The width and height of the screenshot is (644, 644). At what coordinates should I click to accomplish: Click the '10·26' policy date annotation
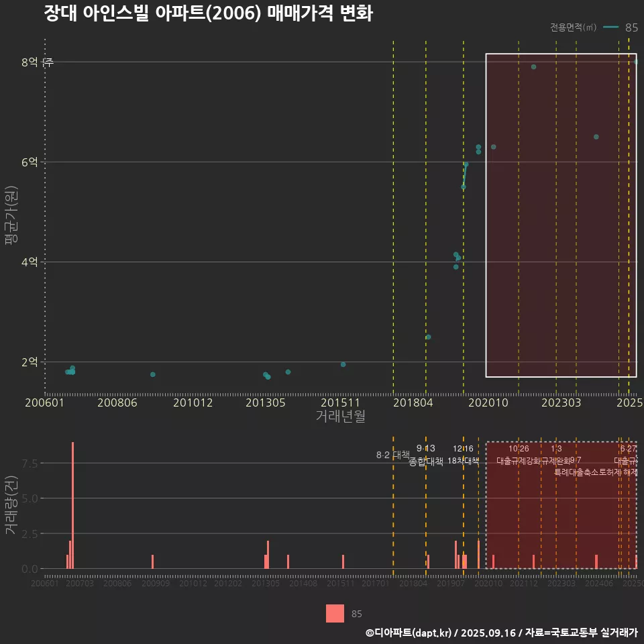pyautogui.click(x=519, y=449)
